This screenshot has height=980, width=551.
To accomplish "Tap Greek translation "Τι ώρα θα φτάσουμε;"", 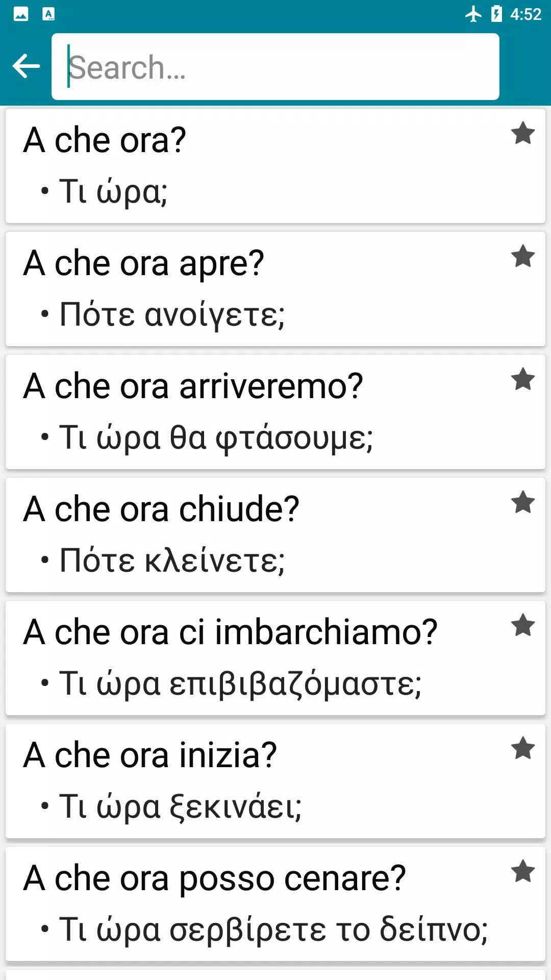I will [216, 438].
